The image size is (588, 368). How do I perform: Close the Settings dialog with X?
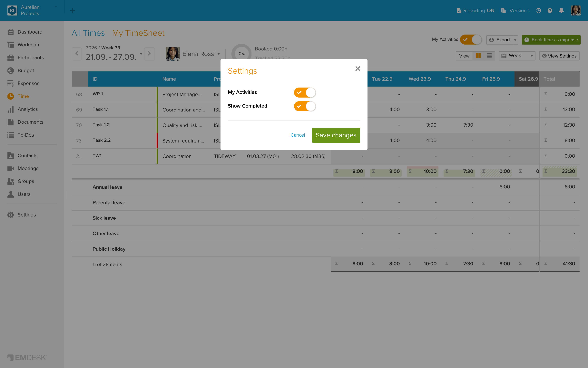point(358,69)
